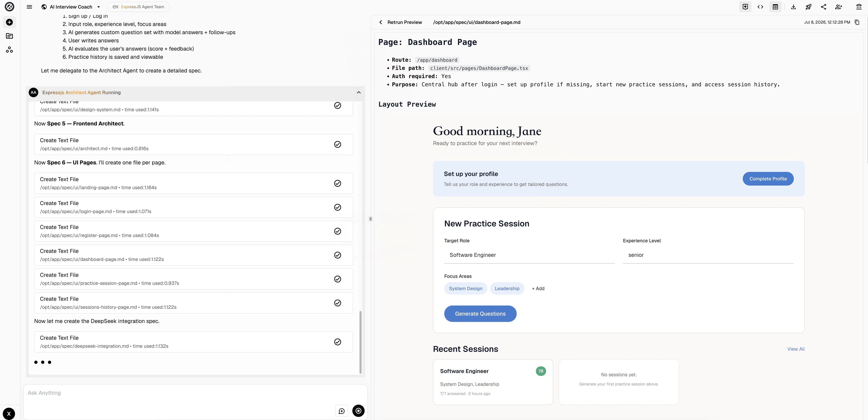Click the check icon for landing-page.md

pos(337,183)
